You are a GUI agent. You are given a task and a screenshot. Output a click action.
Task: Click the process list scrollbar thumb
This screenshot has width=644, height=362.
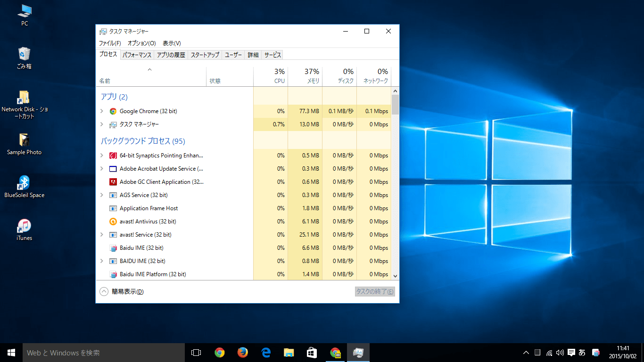click(395, 104)
